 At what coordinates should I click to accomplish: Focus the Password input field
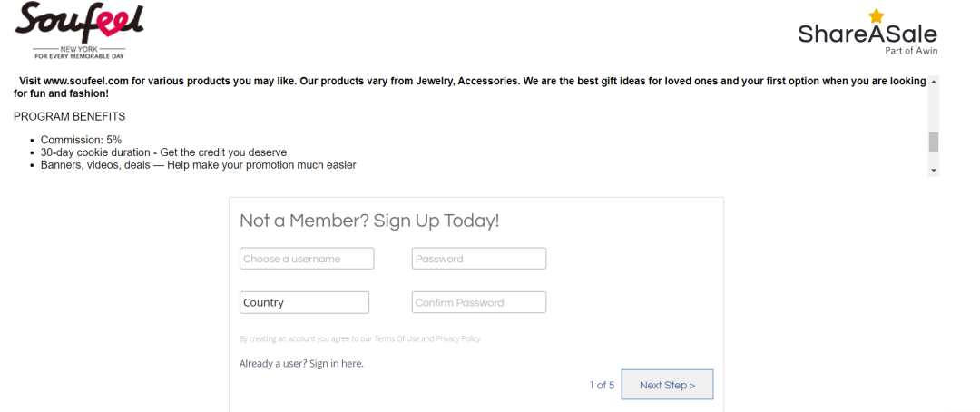pos(479,259)
